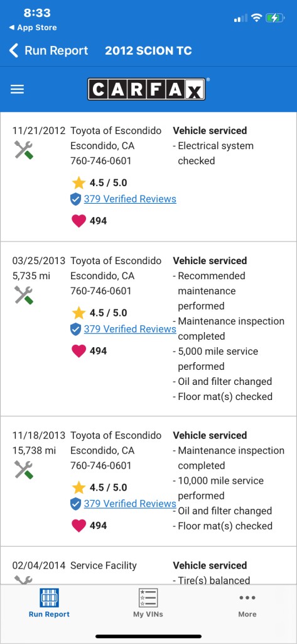Open 379 Verified Reviews on the 11/18/2013 record

(x=130, y=504)
